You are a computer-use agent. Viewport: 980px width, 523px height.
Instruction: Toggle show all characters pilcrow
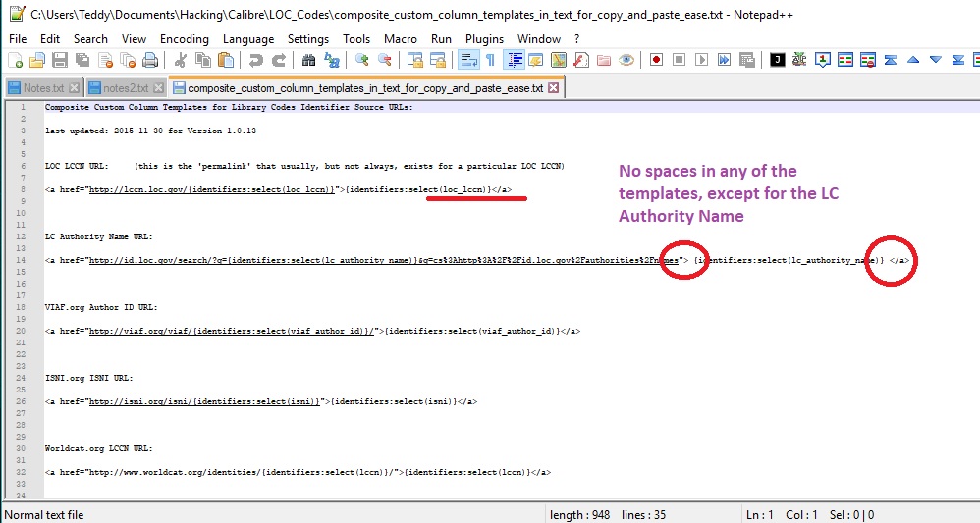pos(491,60)
